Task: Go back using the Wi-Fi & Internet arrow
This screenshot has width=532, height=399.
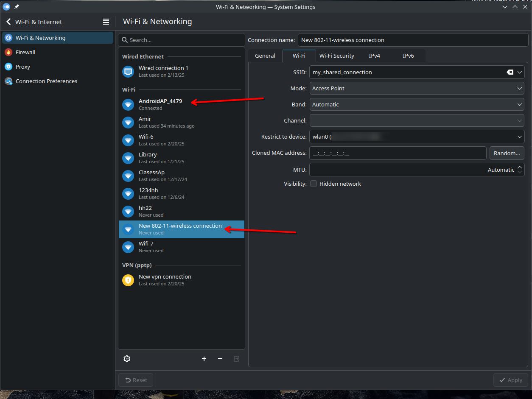Action: click(8, 22)
